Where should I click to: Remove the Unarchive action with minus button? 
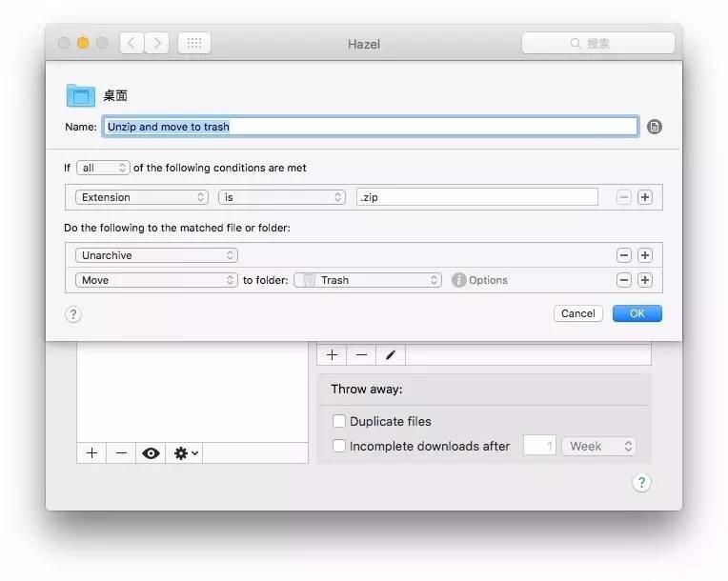623,255
